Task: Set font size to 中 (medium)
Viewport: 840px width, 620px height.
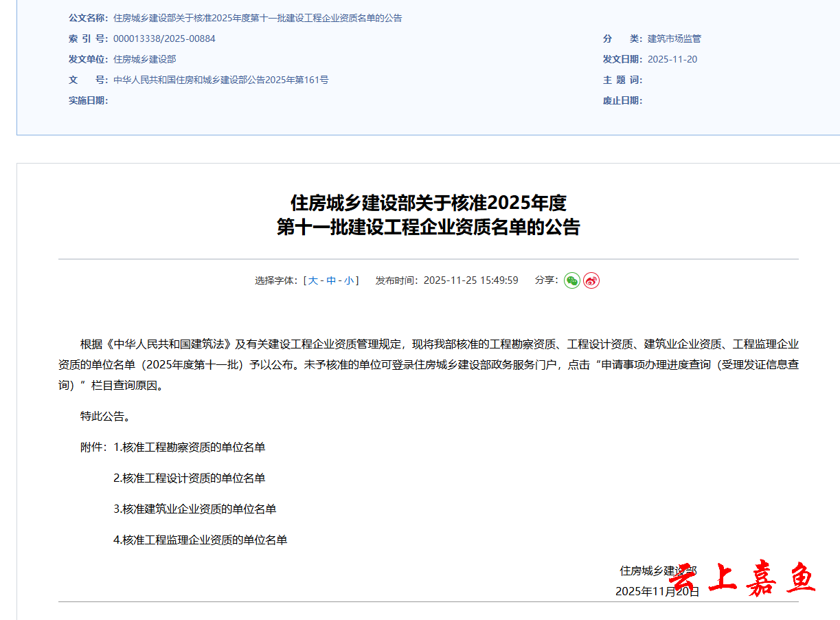Action: (331, 280)
